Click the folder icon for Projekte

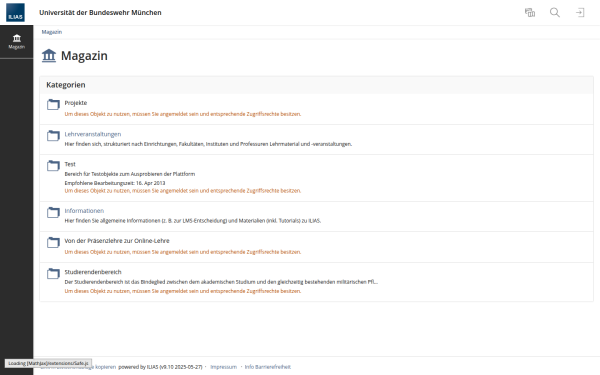[x=53, y=104]
